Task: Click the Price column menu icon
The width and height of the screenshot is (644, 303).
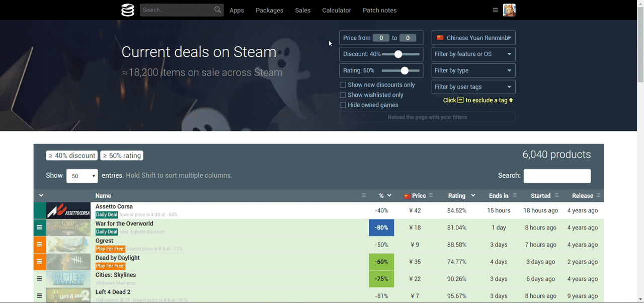Action: tap(431, 195)
